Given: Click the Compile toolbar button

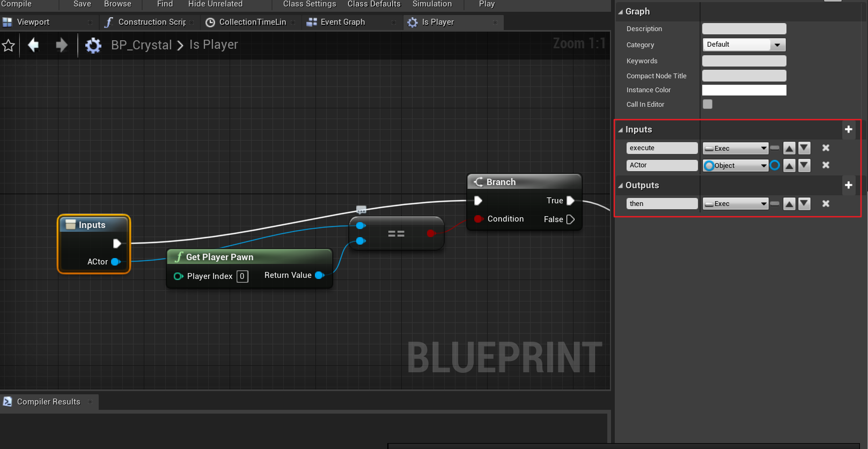Looking at the screenshot, I should [16, 4].
